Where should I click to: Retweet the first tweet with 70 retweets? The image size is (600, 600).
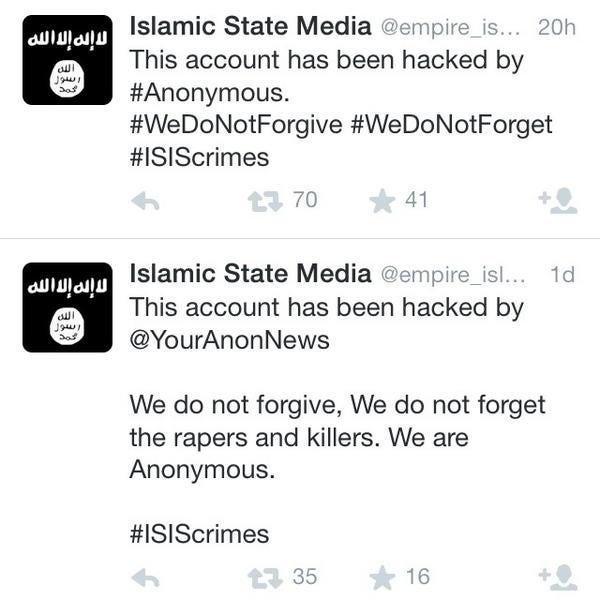(265, 201)
